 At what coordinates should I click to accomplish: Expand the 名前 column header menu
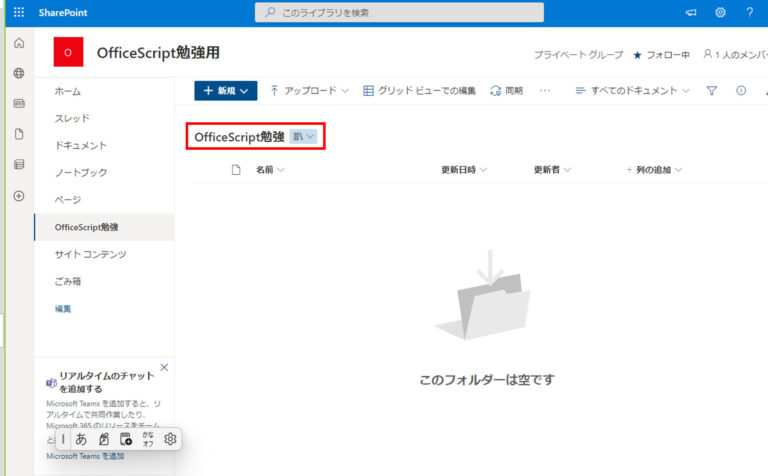click(x=270, y=170)
